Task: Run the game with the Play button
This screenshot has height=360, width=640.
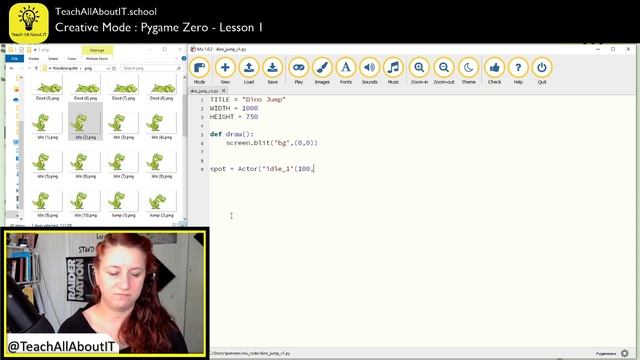Action: point(298,71)
